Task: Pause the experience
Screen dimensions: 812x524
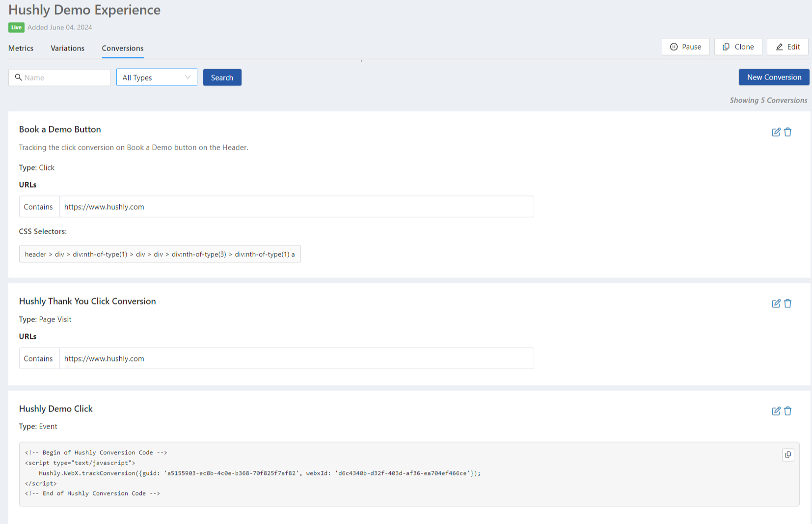Action: (x=685, y=47)
